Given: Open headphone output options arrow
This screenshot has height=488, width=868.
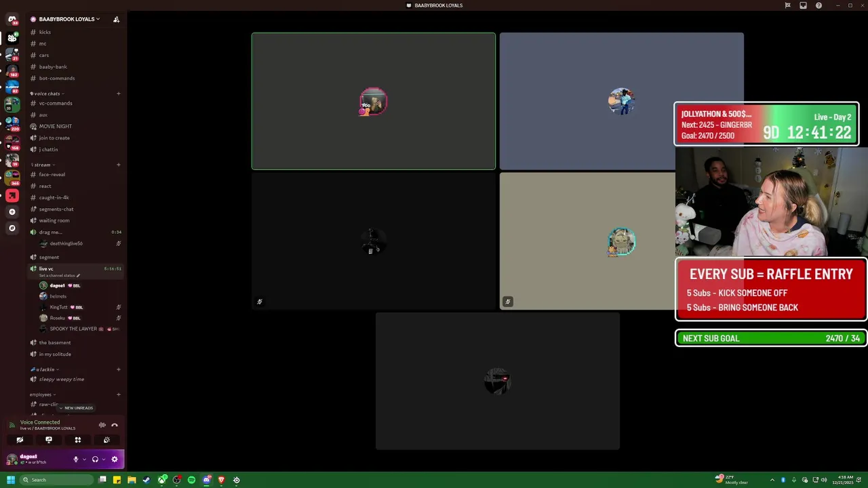Looking at the screenshot, I should (103, 459).
